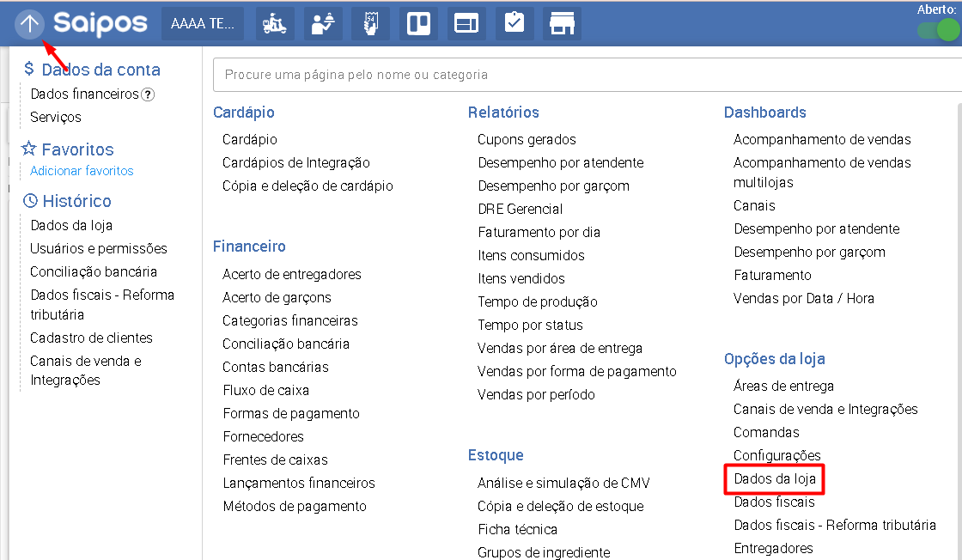Click the store front icon in top bar

click(562, 24)
